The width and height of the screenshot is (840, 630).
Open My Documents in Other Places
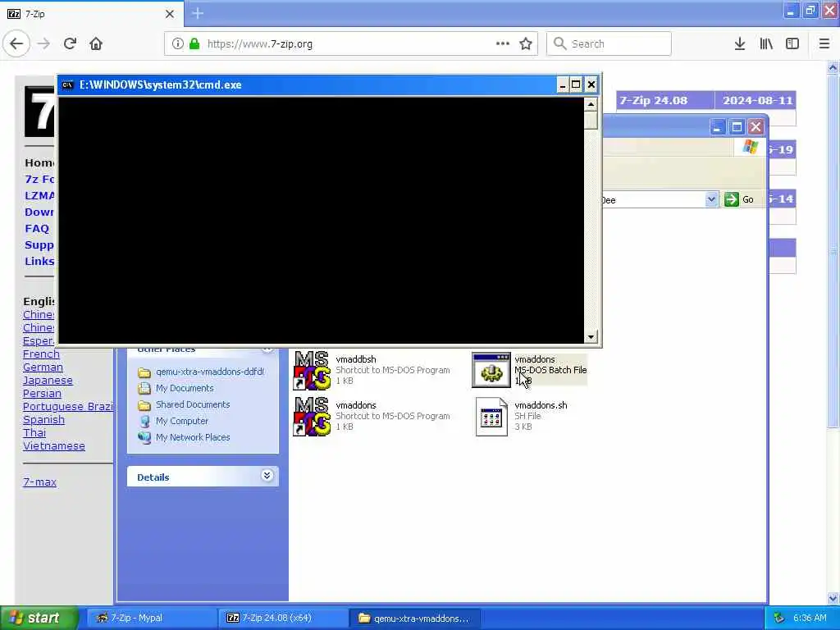(x=176, y=388)
